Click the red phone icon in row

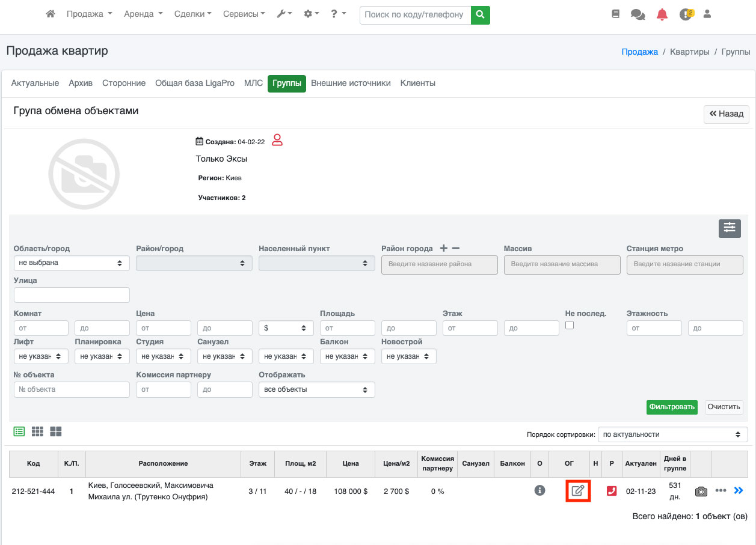612,491
